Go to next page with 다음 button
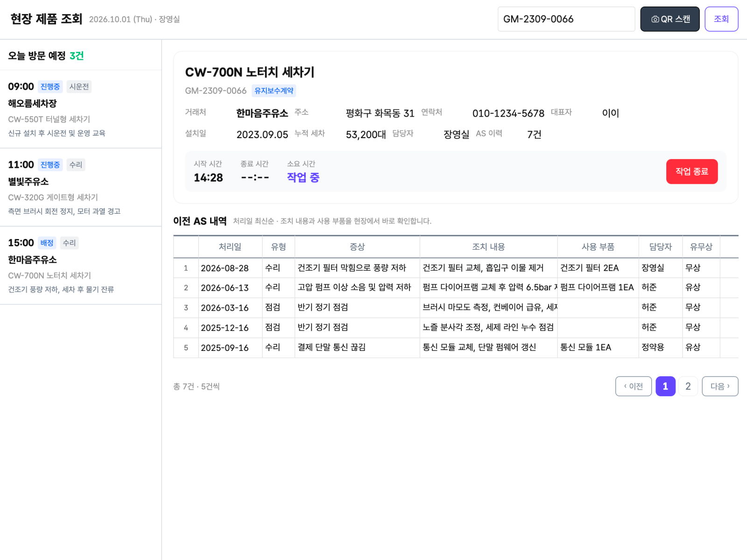747x560 pixels. point(720,386)
